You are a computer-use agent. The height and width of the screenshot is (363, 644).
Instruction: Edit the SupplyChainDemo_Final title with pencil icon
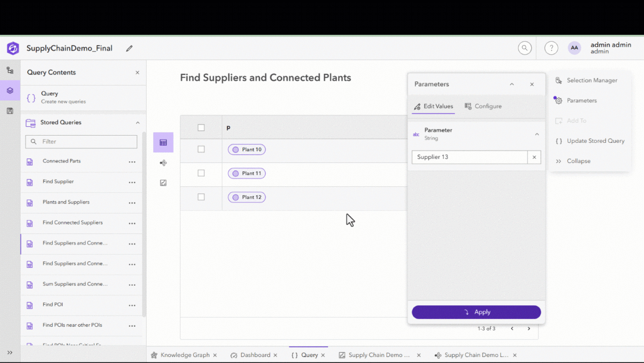click(129, 48)
